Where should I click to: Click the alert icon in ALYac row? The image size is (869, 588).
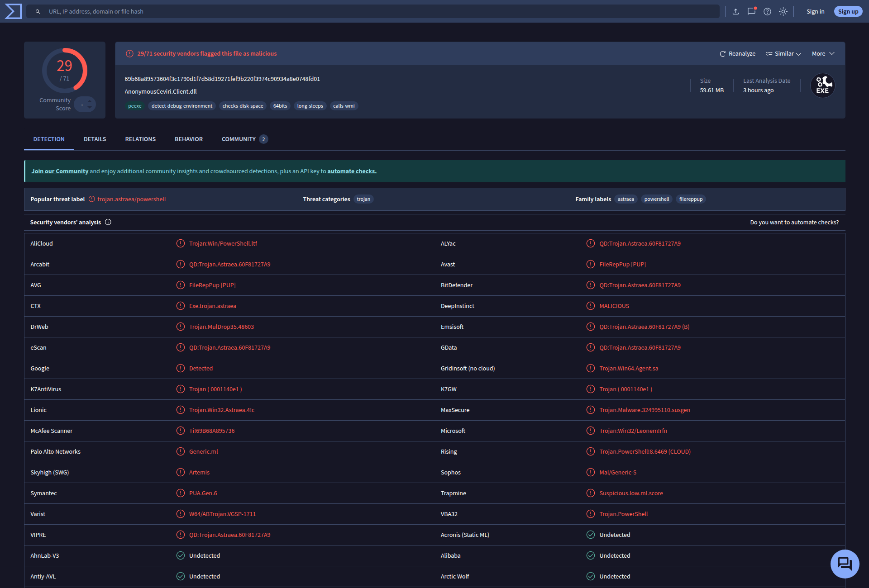pyautogui.click(x=591, y=243)
